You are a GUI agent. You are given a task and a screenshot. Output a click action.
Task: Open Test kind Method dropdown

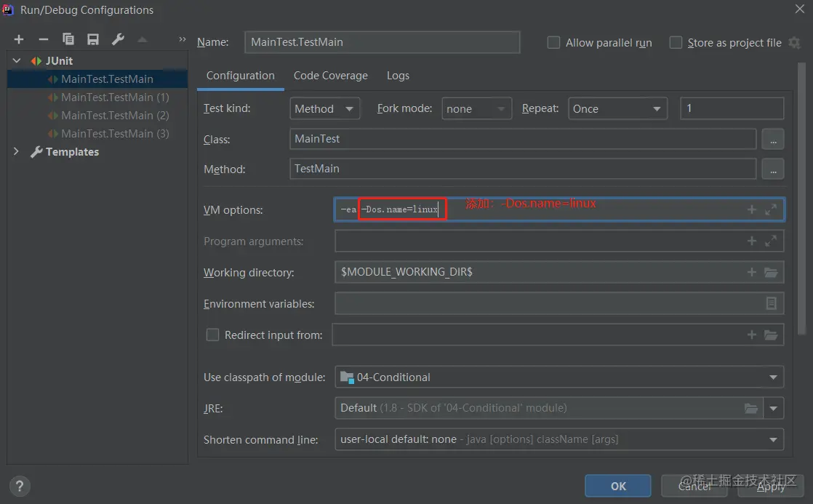(x=324, y=108)
